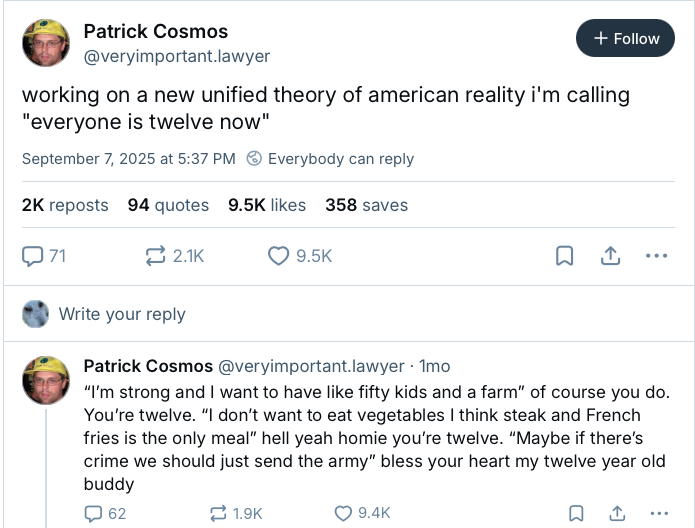Share the main post via share icon

point(609,256)
